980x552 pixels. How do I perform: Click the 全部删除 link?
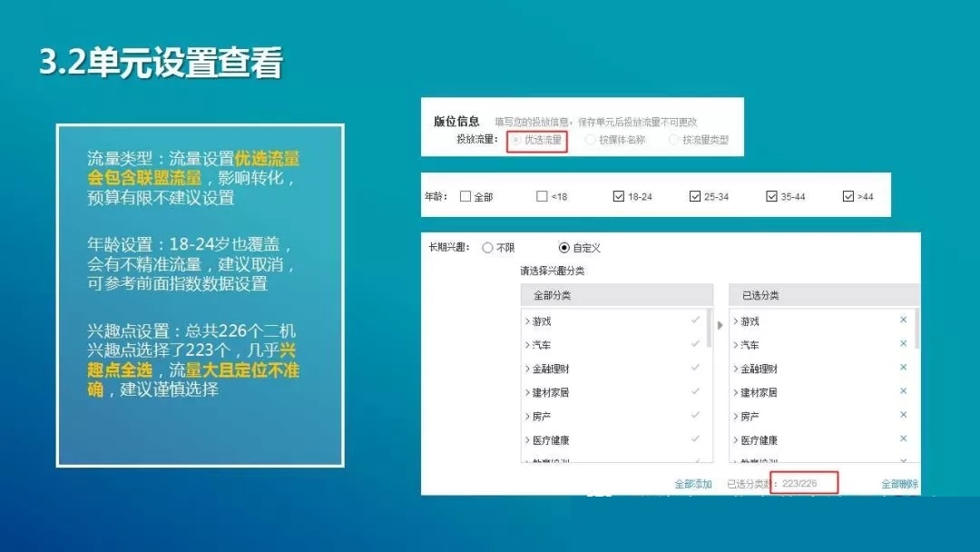(900, 484)
